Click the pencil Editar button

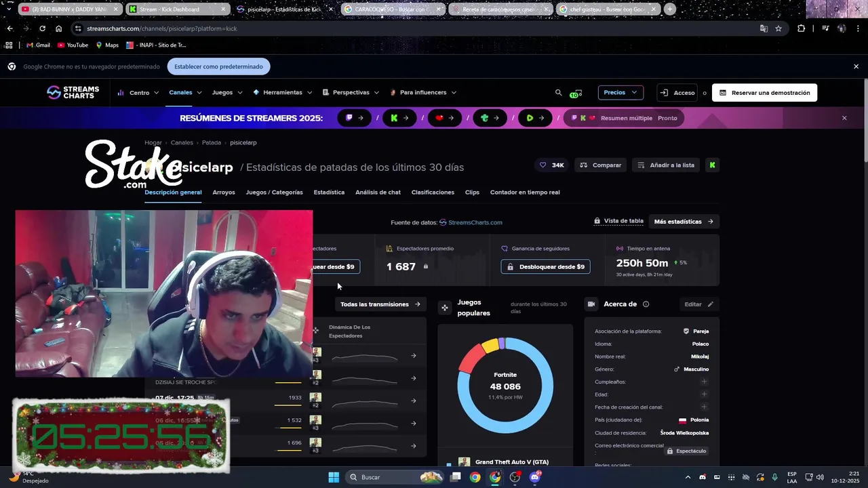pyautogui.click(x=699, y=304)
